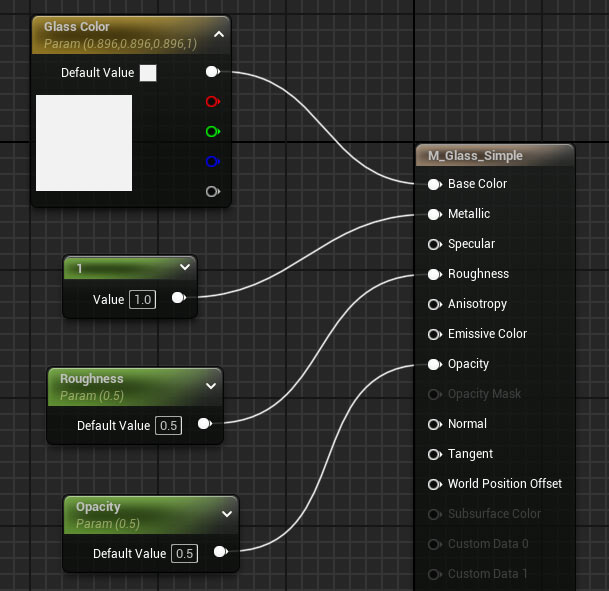The width and height of the screenshot is (609, 591).
Task: Click the Specular input pin
Action: point(434,244)
